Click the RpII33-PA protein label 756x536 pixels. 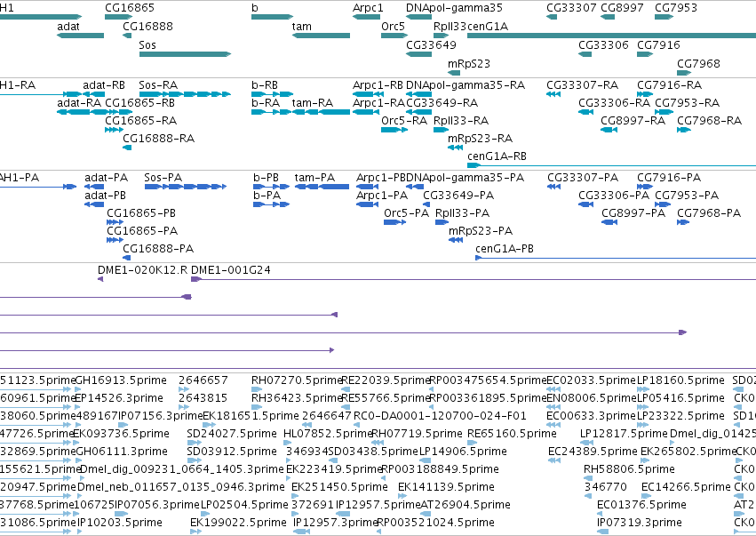[462, 213]
